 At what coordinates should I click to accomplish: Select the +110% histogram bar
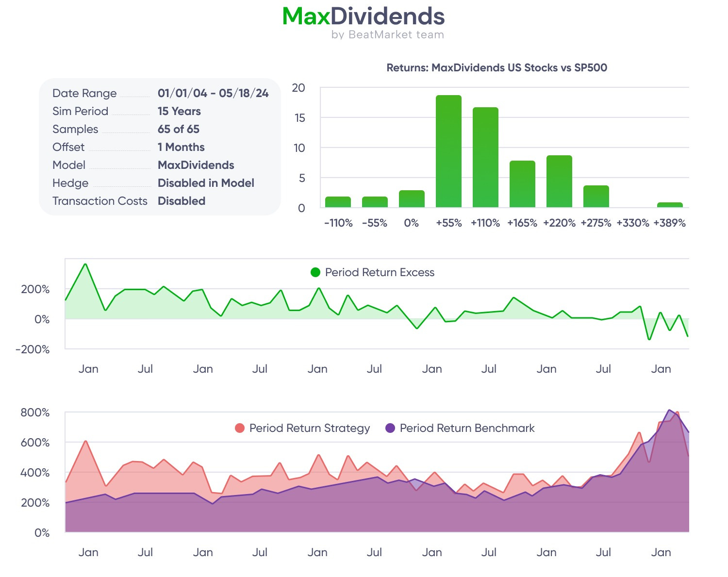(485, 157)
